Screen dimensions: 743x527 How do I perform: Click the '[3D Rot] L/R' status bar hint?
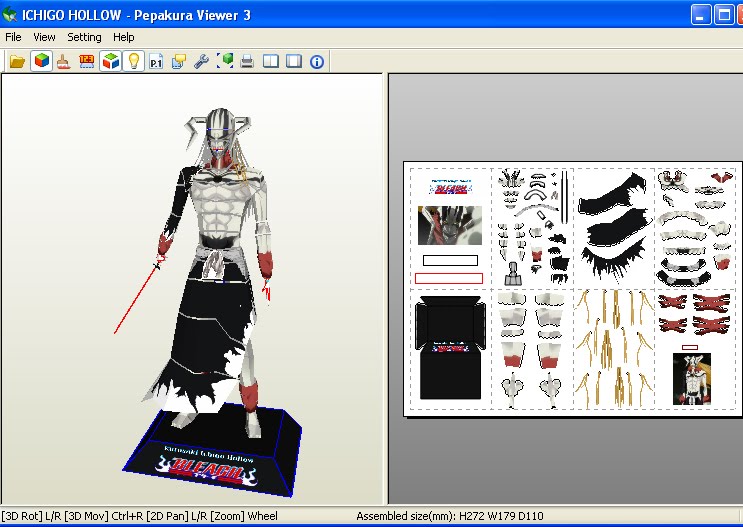pyautogui.click(x=31, y=516)
